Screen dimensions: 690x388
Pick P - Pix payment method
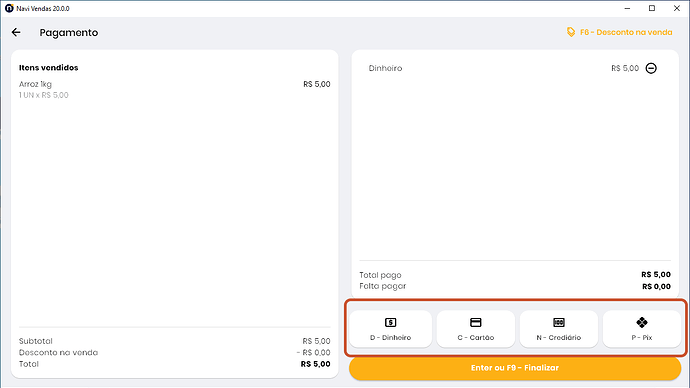tap(642, 329)
